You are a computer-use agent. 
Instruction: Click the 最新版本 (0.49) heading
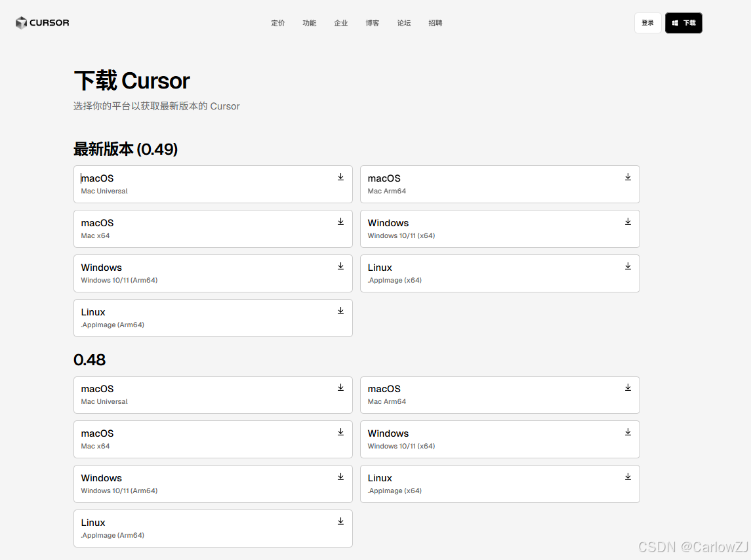(x=125, y=149)
